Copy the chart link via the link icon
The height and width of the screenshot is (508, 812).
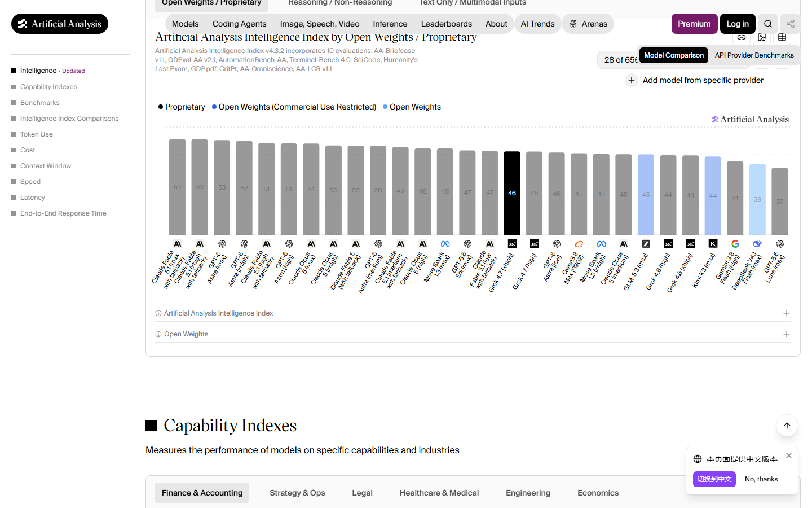tap(742, 37)
